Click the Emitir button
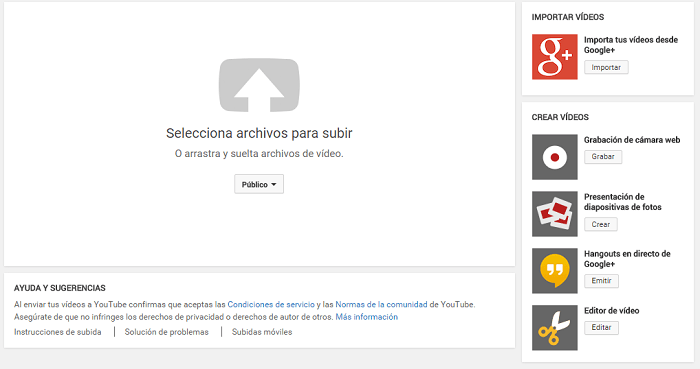This screenshot has width=700, height=369. click(601, 281)
